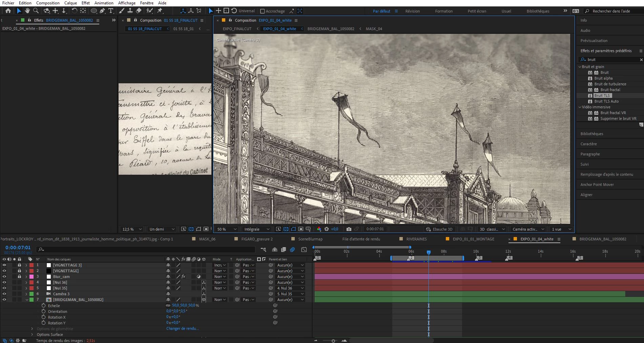Screen dimensions: 644x343
Task: Select the Zoom magnifier tool
Action: coord(36,11)
